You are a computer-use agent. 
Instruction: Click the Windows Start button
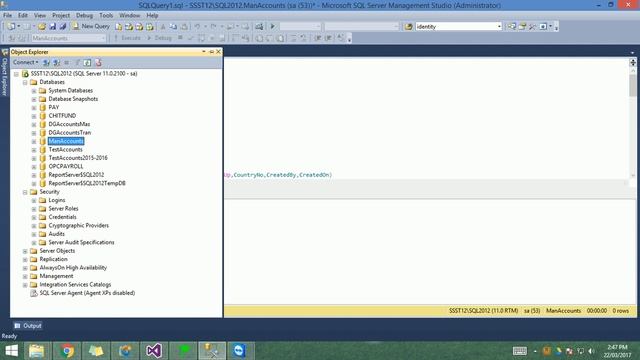pos(11,351)
